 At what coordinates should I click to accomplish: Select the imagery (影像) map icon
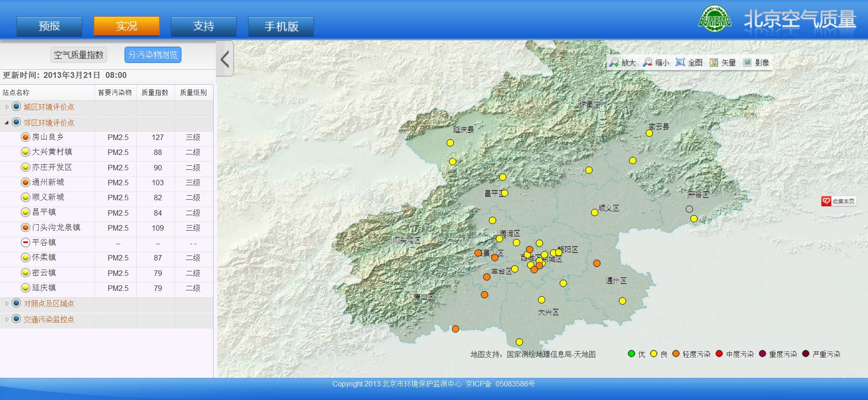coord(747,63)
